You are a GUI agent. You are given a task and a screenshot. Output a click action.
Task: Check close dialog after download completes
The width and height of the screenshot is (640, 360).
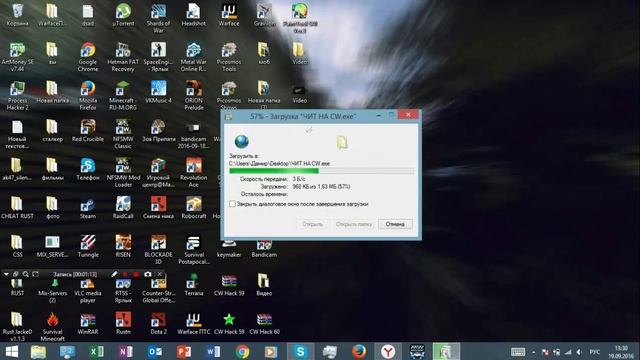[232, 204]
